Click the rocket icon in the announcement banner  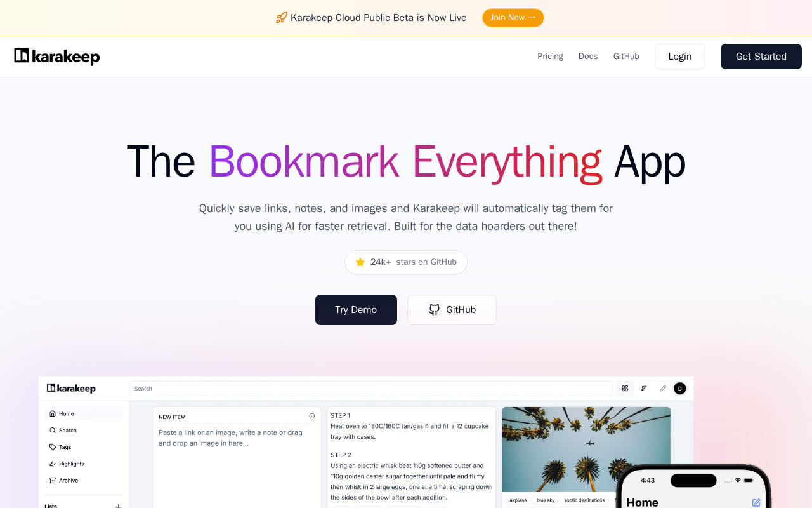282,18
